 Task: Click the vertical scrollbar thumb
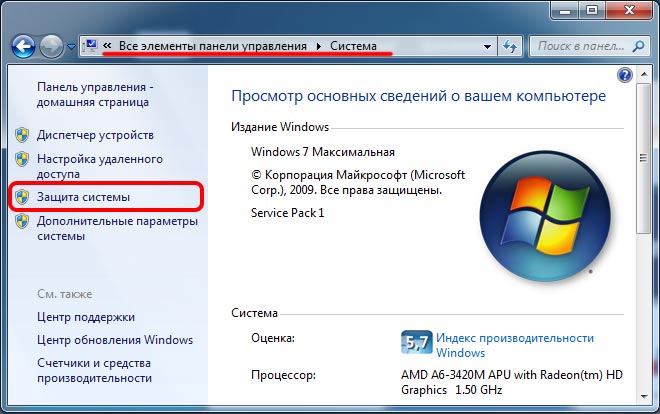pos(644,158)
